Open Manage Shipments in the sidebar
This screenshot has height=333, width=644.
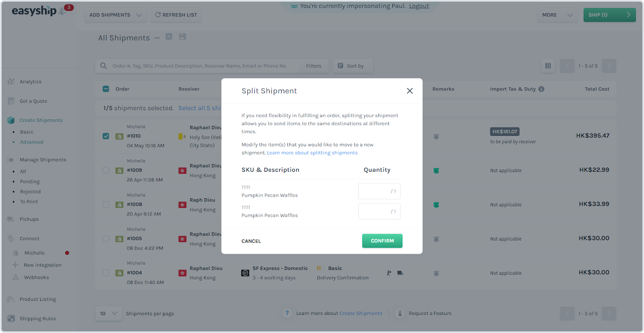tap(43, 160)
